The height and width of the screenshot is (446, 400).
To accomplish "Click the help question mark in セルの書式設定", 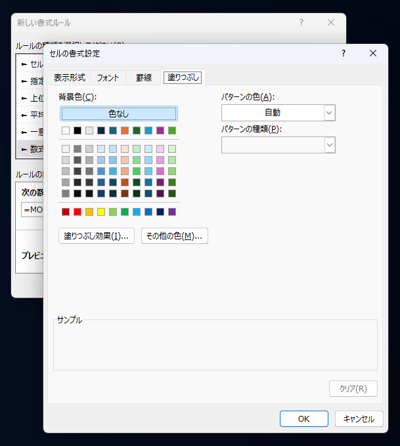I will pos(343,53).
